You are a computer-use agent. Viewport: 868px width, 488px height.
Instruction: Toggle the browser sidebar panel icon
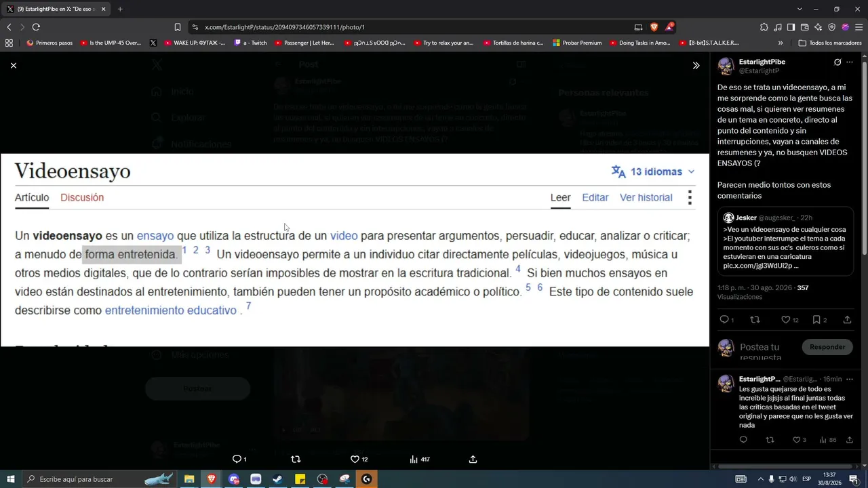[x=791, y=27]
